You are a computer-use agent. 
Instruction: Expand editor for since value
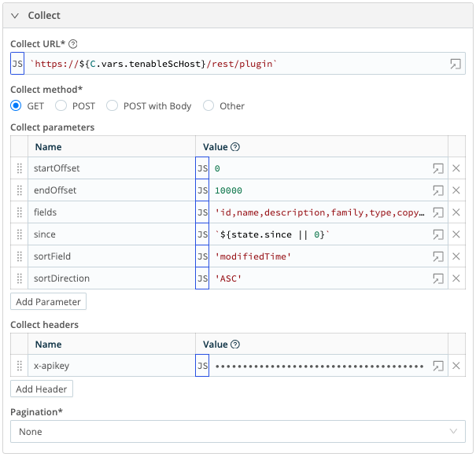(x=438, y=234)
